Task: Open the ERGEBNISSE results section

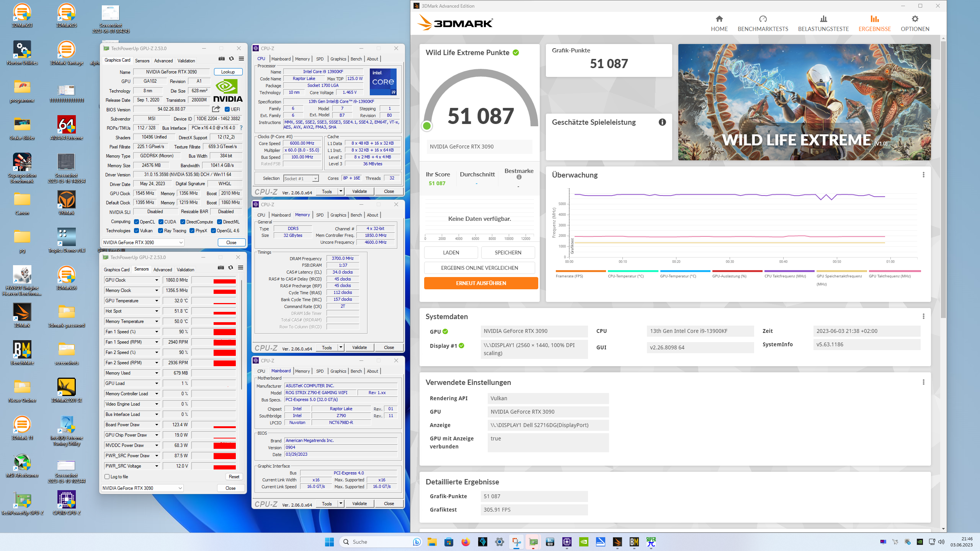Action: click(x=874, y=23)
